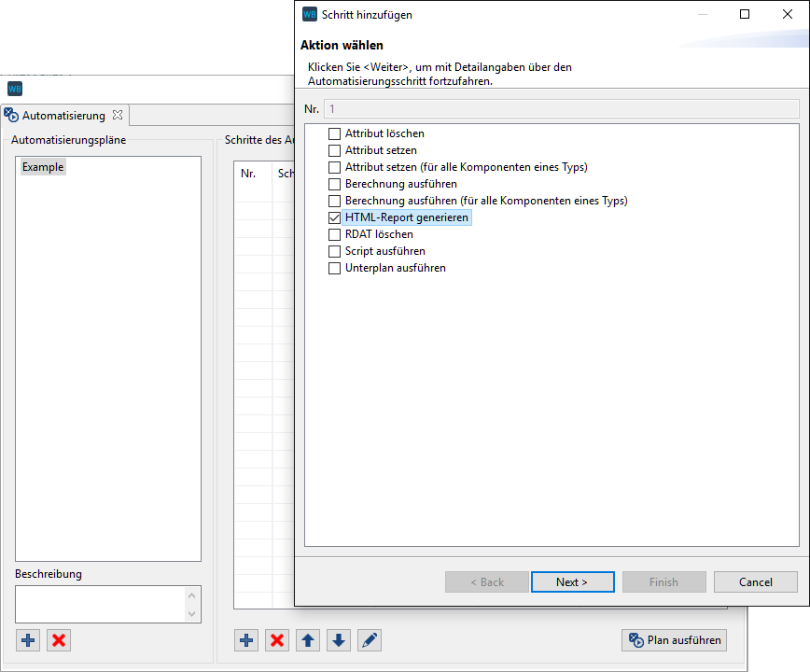The width and height of the screenshot is (810, 672).
Task: Cancel the Schritt hinzufügen dialog
Action: click(755, 581)
